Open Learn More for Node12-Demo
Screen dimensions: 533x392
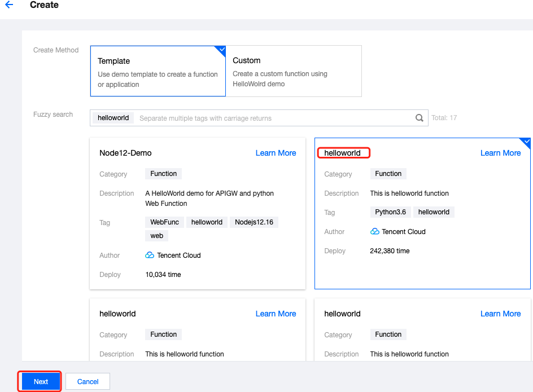tap(276, 153)
